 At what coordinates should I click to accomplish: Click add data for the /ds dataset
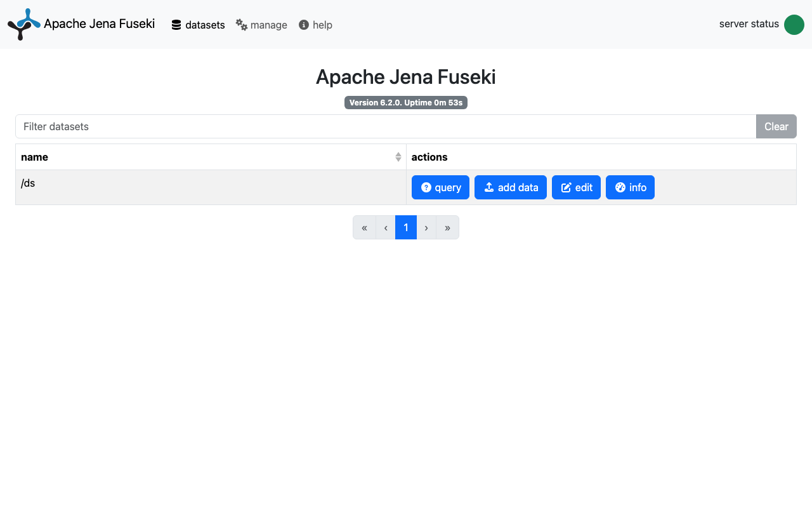(x=511, y=187)
